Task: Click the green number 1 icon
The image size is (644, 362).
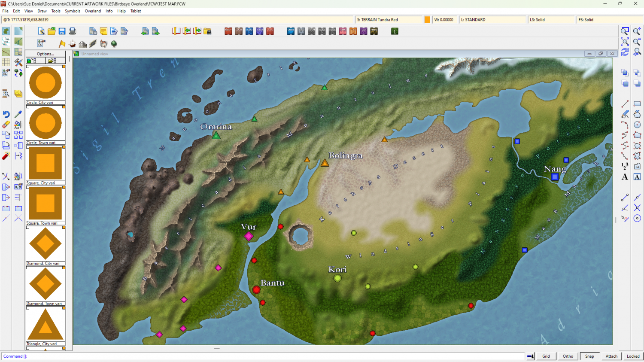Action: [x=395, y=31]
